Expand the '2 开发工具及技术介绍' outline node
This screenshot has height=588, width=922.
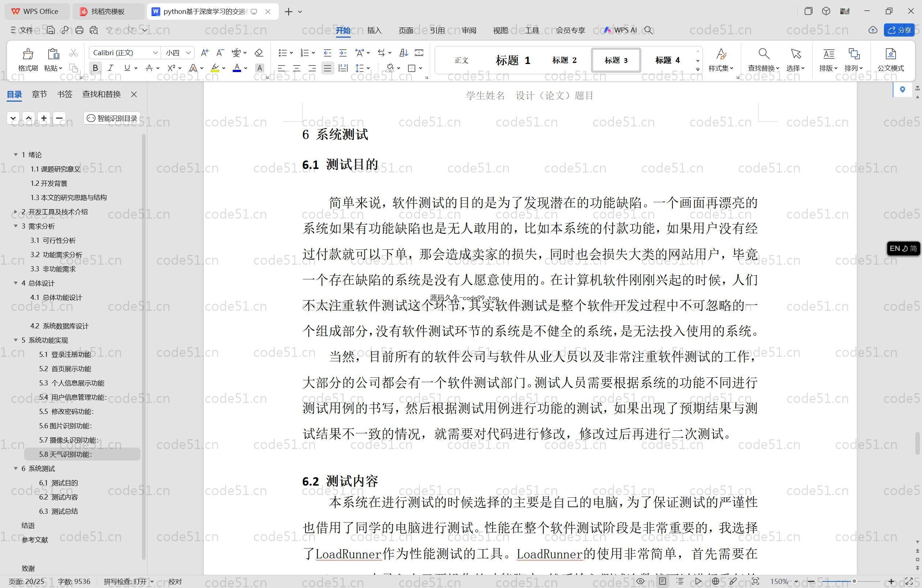coord(16,212)
